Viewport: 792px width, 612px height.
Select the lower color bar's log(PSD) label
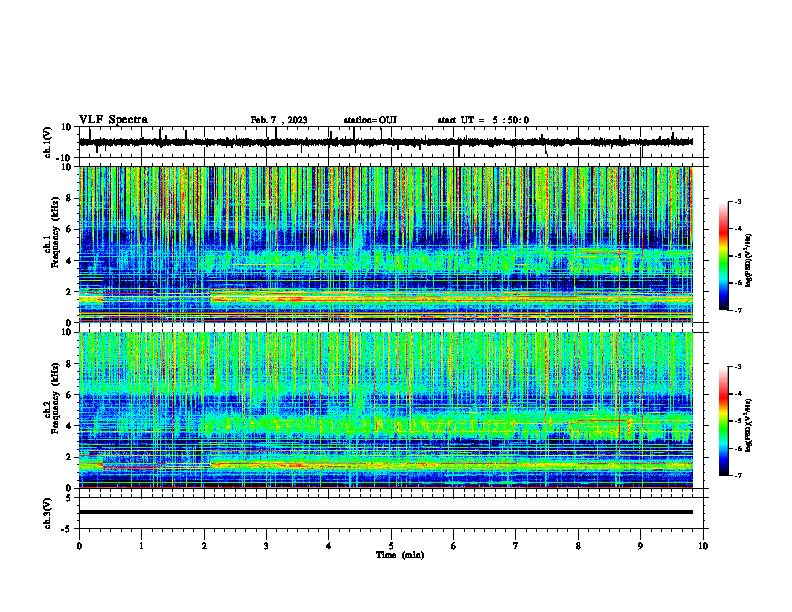click(748, 425)
